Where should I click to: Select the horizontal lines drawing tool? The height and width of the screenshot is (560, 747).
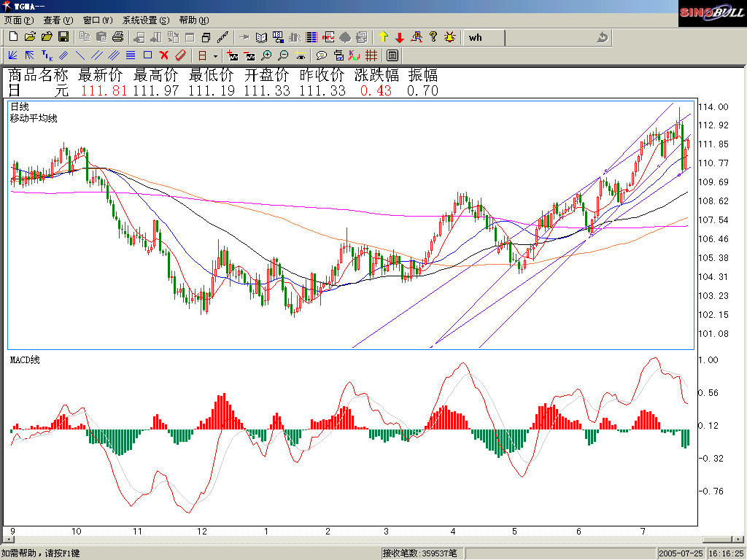pyautogui.click(x=131, y=55)
